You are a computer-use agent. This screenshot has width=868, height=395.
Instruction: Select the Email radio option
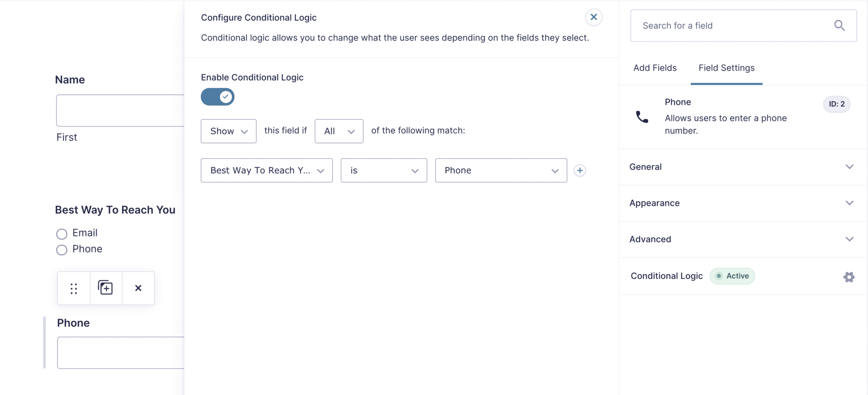coord(62,234)
